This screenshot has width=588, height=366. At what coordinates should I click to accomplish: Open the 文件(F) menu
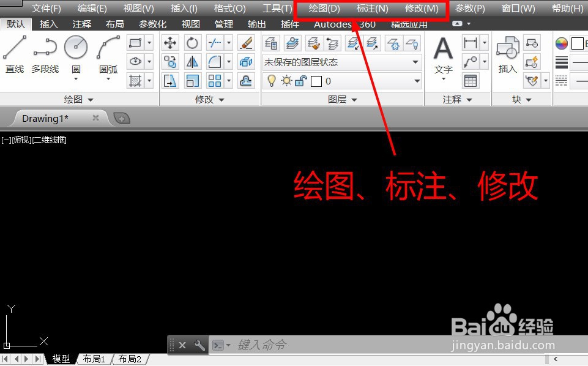click(x=46, y=8)
